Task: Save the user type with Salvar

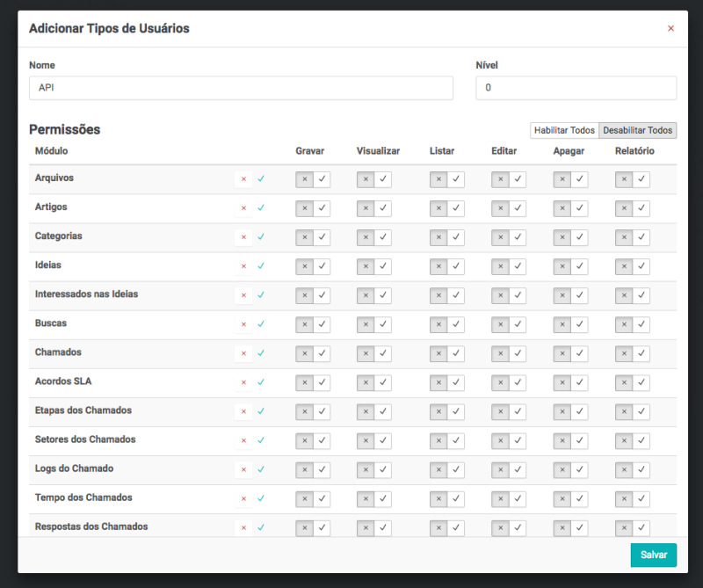Action: pos(653,555)
